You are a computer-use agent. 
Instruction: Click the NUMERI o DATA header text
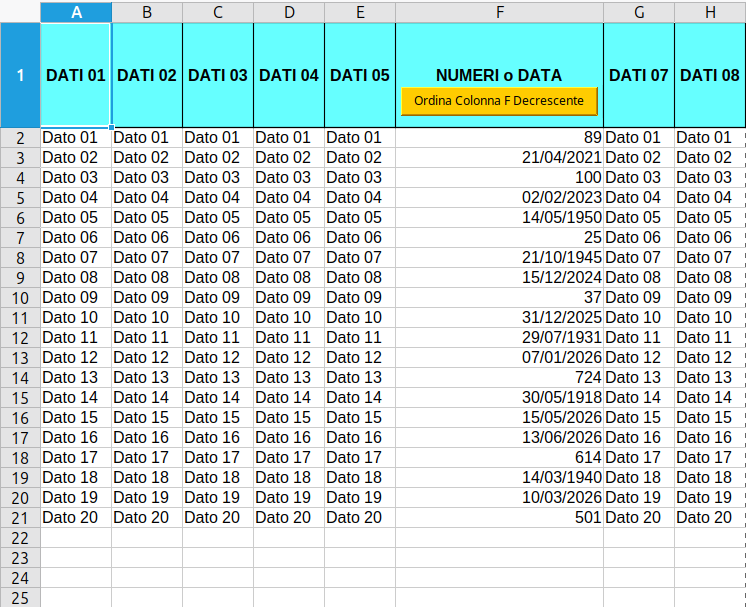pos(499,75)
